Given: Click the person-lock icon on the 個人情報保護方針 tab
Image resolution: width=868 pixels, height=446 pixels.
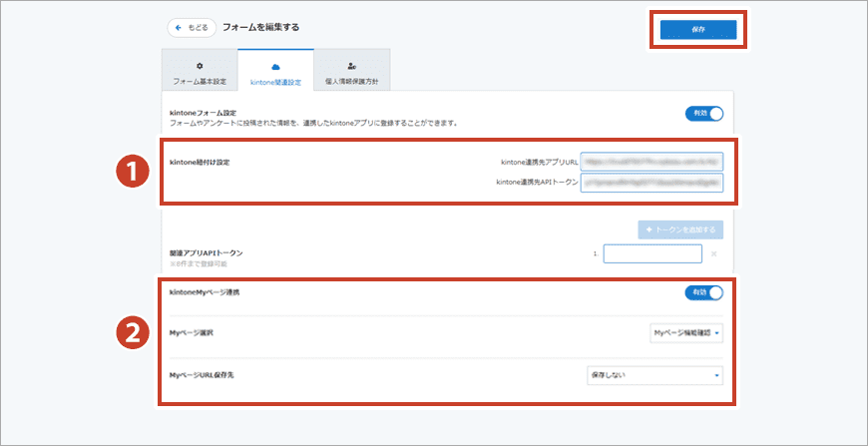Looking at the screenshot, I should 352,65.
